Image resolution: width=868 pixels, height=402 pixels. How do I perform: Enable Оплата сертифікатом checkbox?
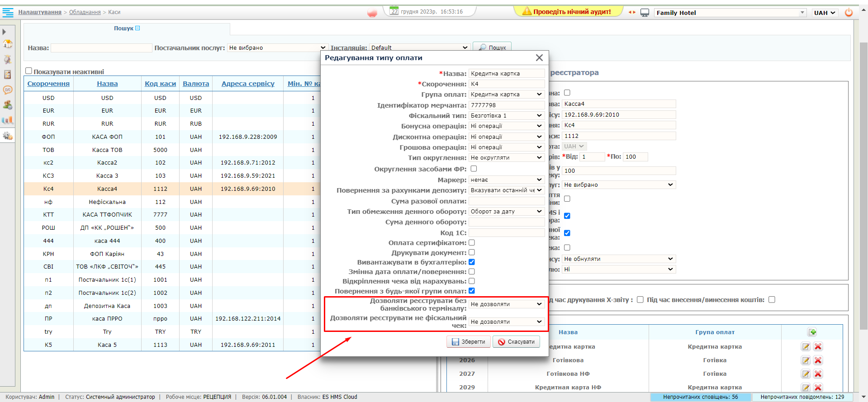click(472, 243)
